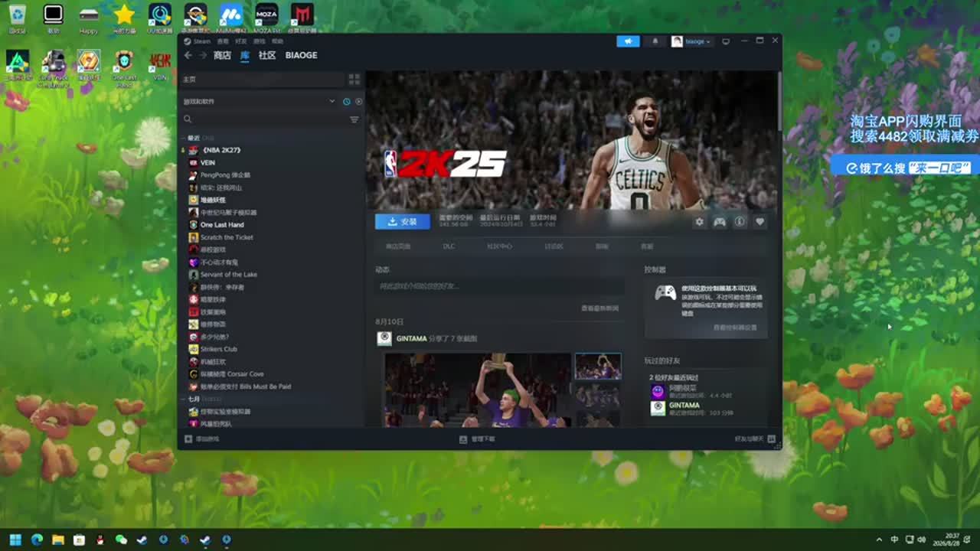The width and height of the screenshot is (980, 551).
Task: Open GINTAMA's avatar in friends who played
Action: point(658,409)
